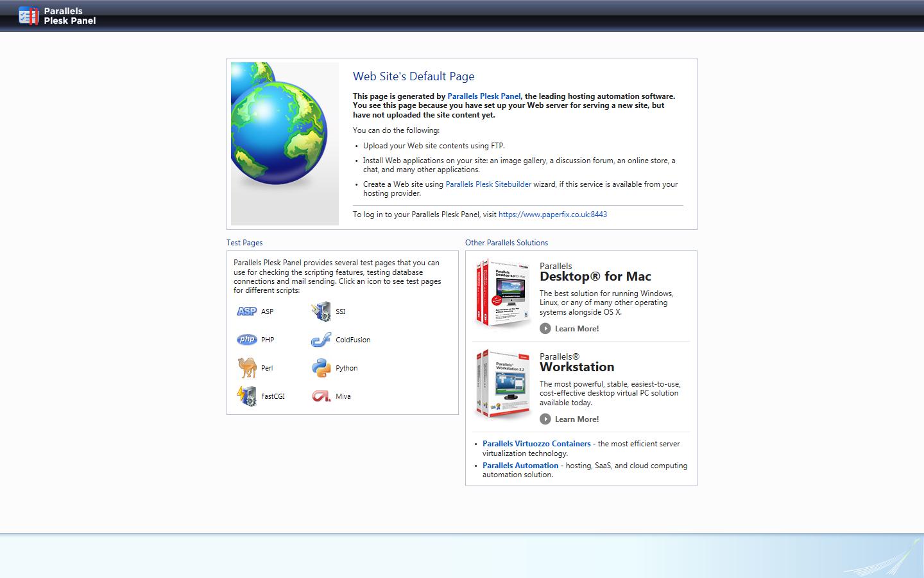Image resolution: width=924 pixels, height=578 pixels.
Task: Click the arrow icon beside Workstation Learn More
Action: [545, 419]
